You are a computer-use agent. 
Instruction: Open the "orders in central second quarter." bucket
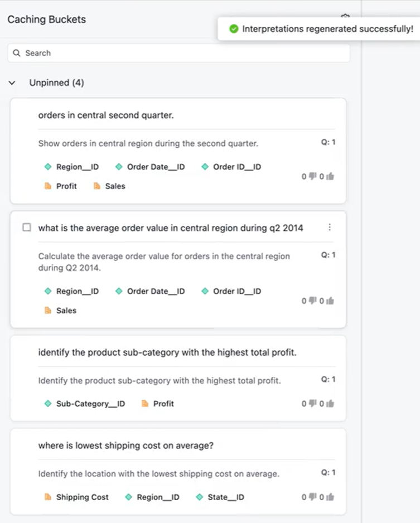point(106,115)
